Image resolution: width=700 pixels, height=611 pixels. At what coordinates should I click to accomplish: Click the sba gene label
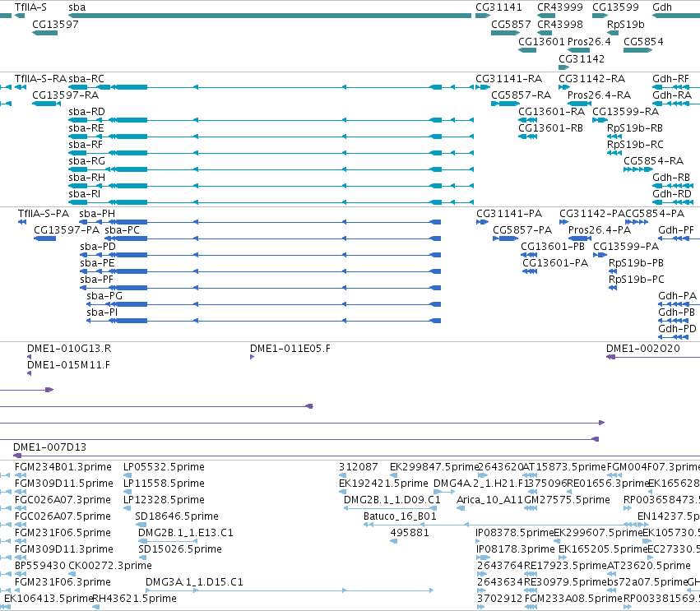(x=76, y=7)
